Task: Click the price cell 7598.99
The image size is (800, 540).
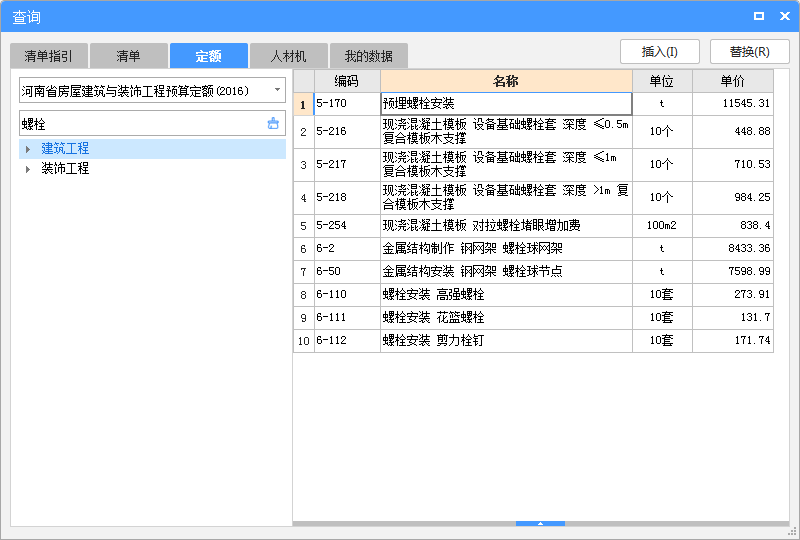Action: [733, 272]
